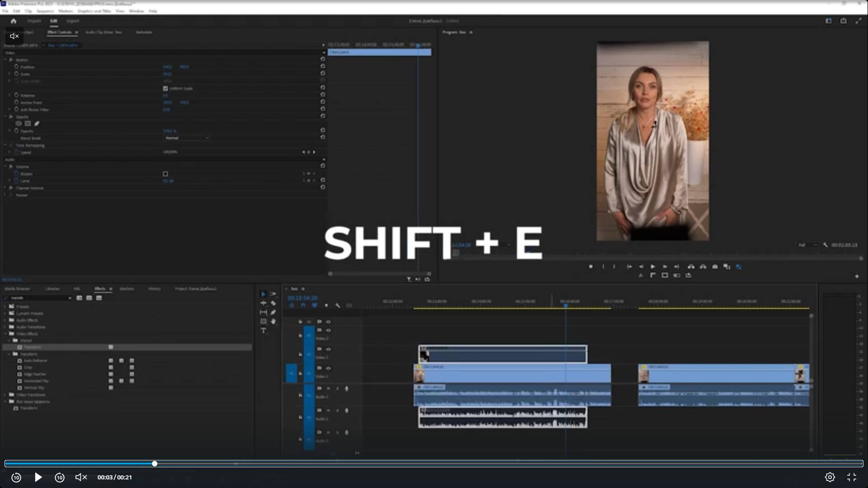Screen dimensions: 868x488
Task: Open timeline settings wrench icon
Action: [x=338, y=305]
